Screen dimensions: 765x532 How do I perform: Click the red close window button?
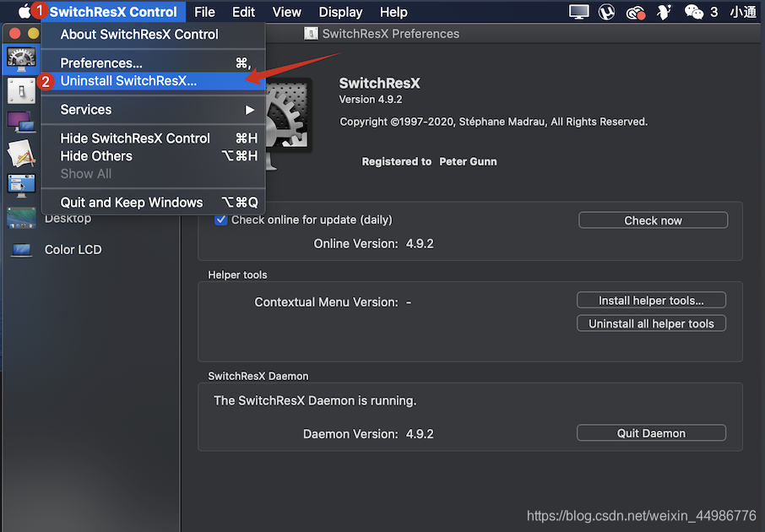[x=14, y=33]
